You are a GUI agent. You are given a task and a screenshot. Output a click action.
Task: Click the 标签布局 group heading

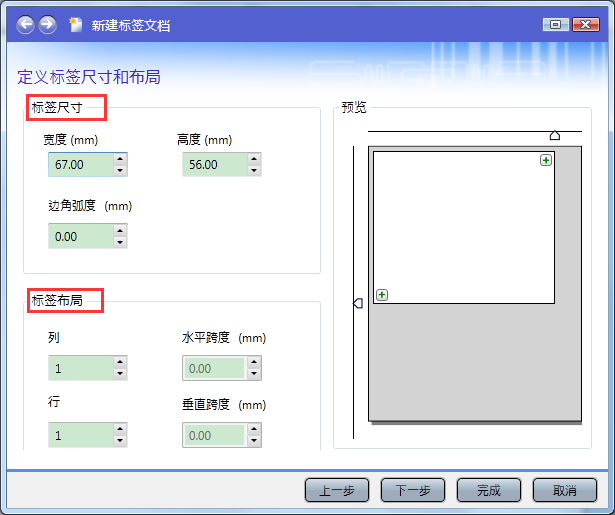[57, 300]
